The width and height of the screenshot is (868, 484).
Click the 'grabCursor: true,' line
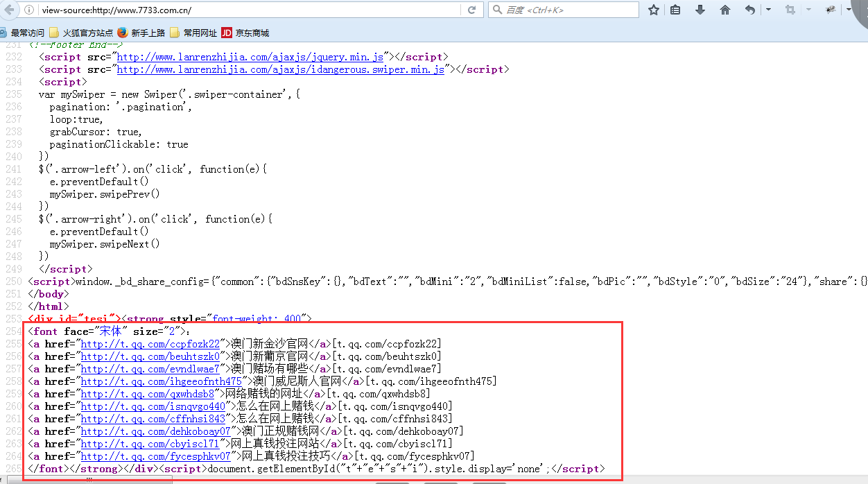point(96,132)
